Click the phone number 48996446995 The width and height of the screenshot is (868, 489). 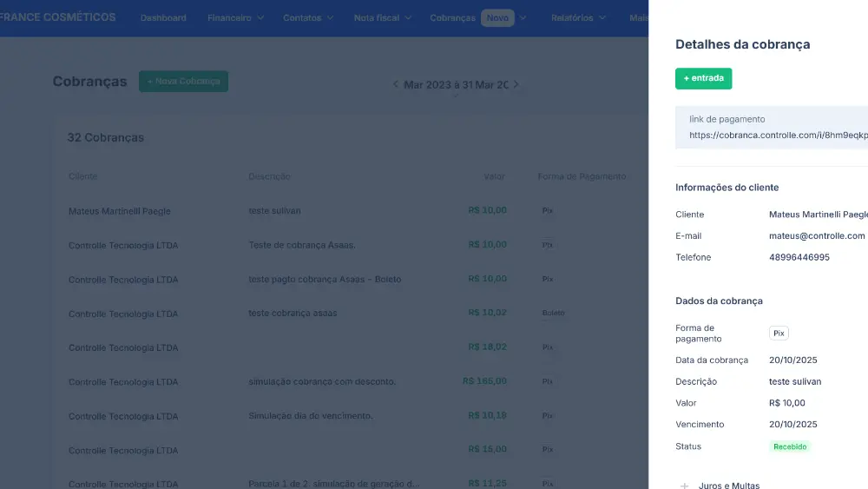[799, 257]
